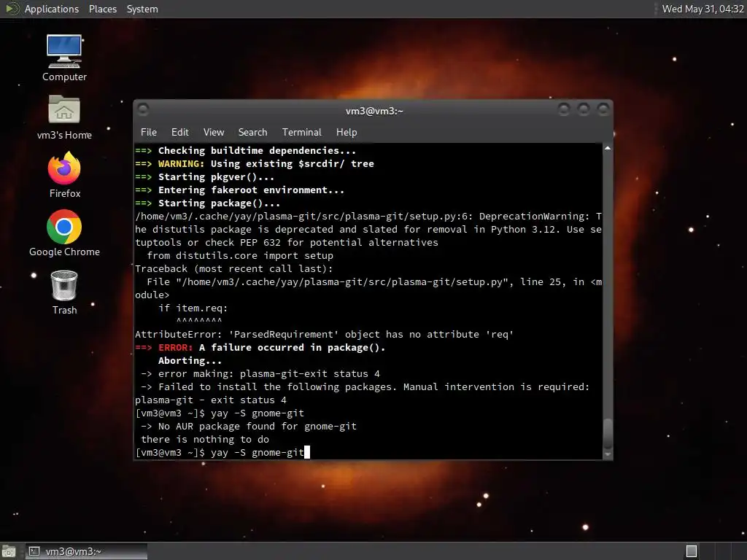Click the MATE logo beside Applications
This screenshot has height=560, width=747.
click(12, 9)
